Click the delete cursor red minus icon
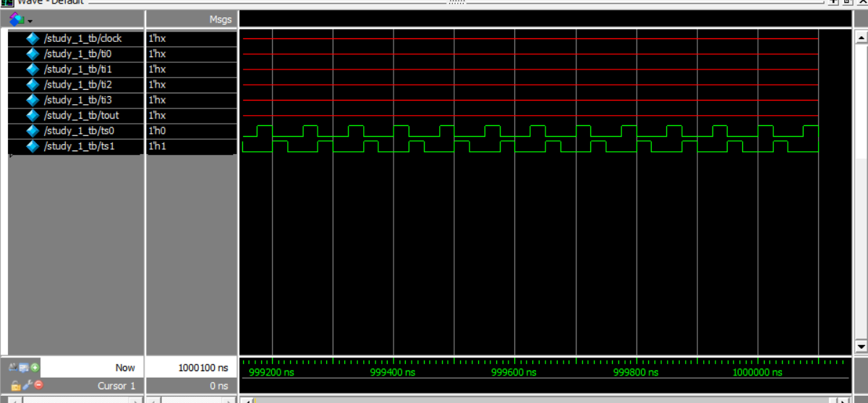This screenshot has height=403, width=868. click(38, 386)
